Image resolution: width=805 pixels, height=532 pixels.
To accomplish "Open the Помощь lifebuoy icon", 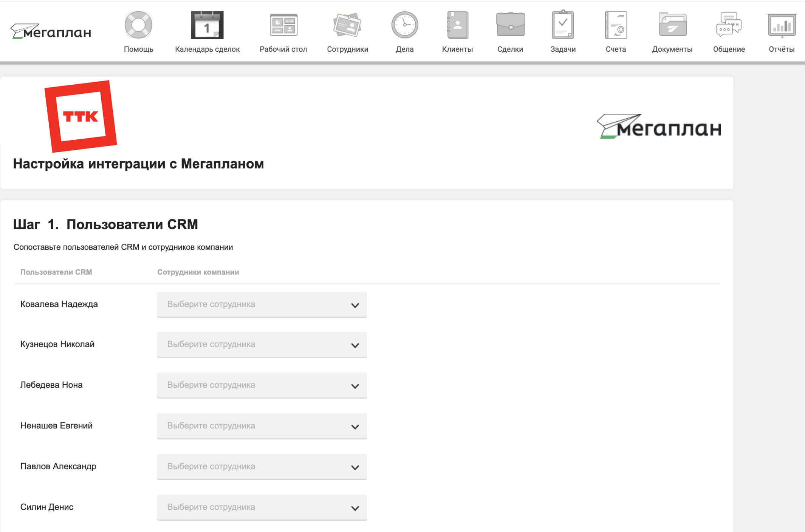I will pos(138,25).
